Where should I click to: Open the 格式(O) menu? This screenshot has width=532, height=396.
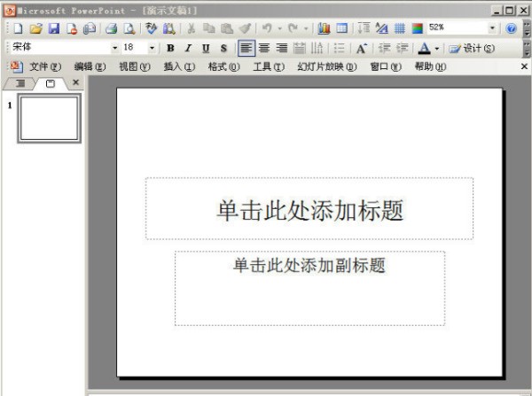pyautogui.click(x=224, y=66)
